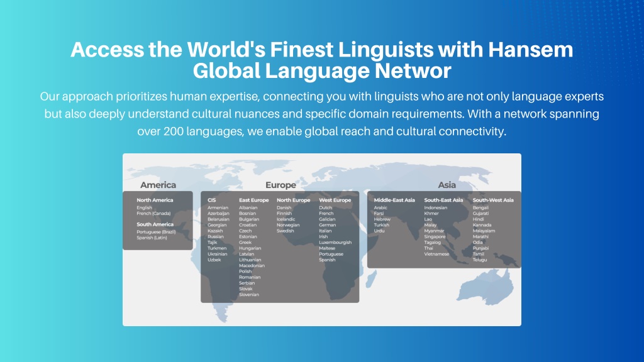Viewport: 644px width, 362px height.
Task: Click 'Ukrainian' in the CIS list
Action: [217, 254]
